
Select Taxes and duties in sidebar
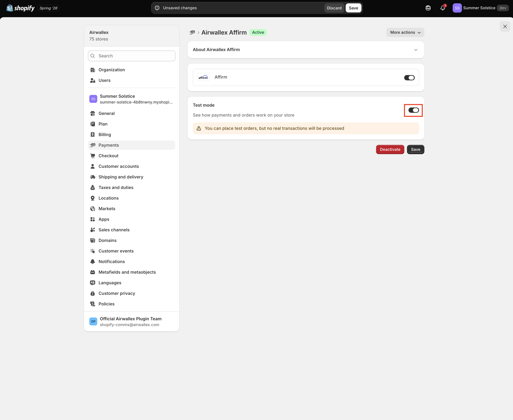[132, 188]
